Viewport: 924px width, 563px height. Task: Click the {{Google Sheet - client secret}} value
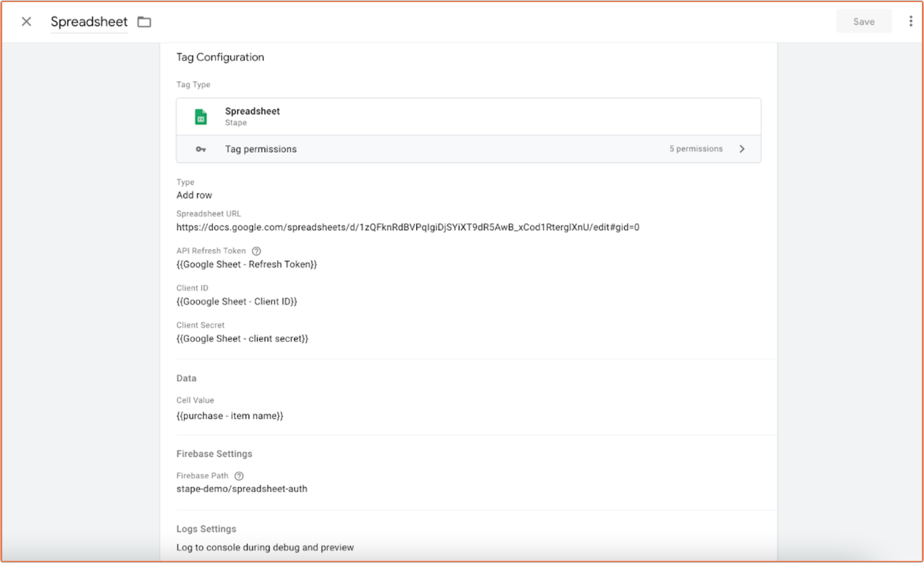point(242,338)
